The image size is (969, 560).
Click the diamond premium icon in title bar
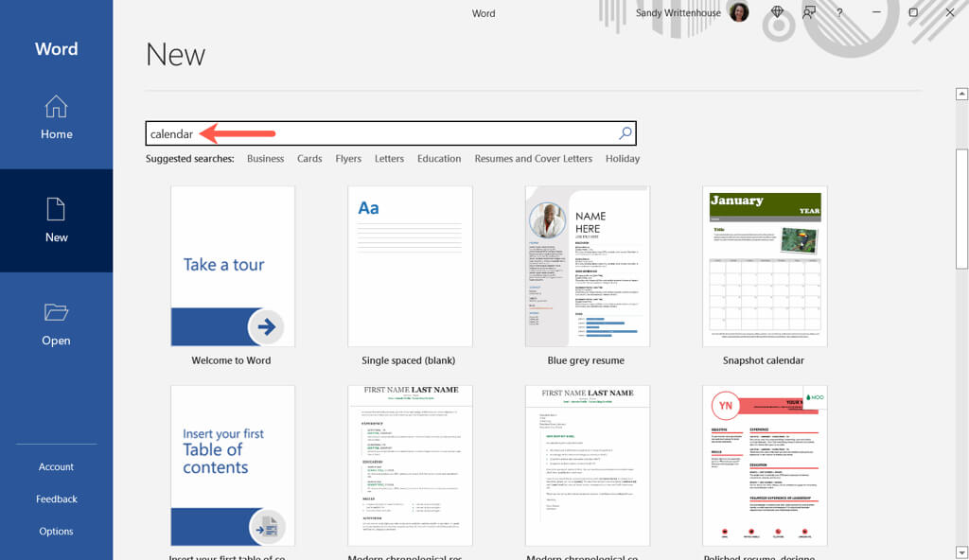[778, 12]
